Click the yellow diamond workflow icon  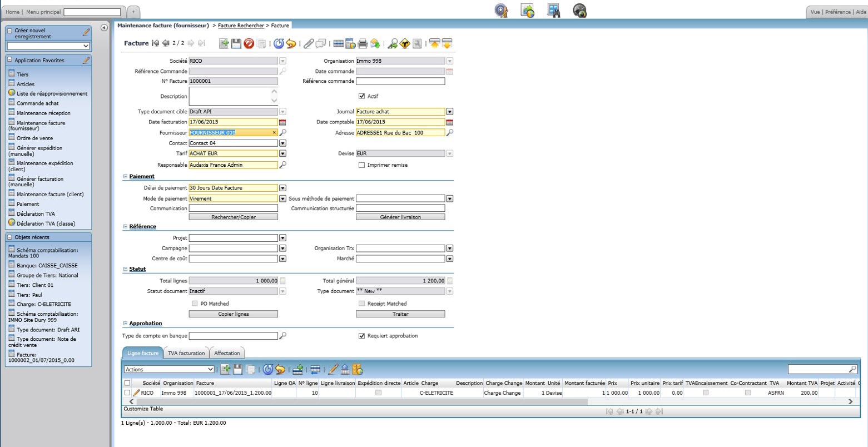(x=405, y=43)
